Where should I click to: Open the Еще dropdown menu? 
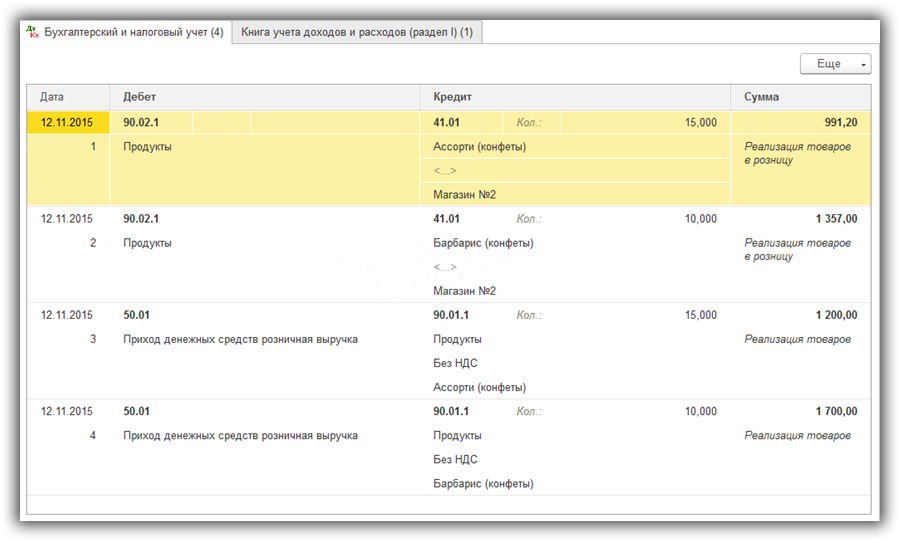[x=835, y=64]
